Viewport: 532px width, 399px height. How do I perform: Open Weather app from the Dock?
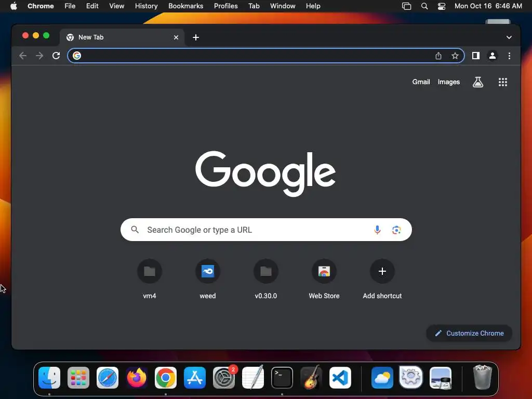pos(382,378)
